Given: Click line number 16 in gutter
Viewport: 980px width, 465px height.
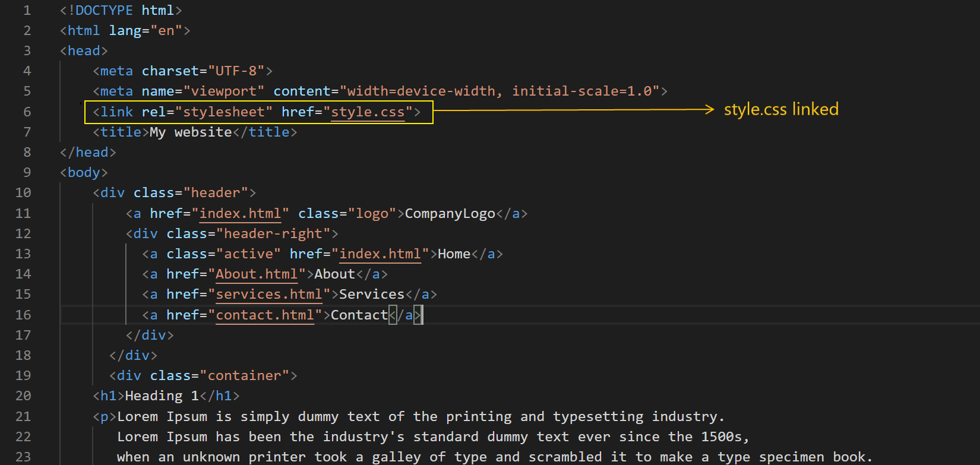Looking at the screenshot, I should tap(23, 315).
